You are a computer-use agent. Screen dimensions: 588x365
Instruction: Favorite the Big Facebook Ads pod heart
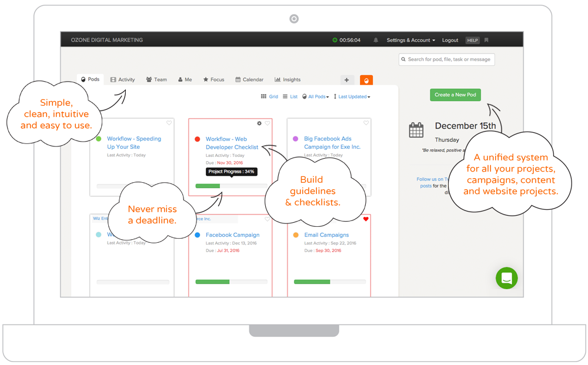pos(365,123)
